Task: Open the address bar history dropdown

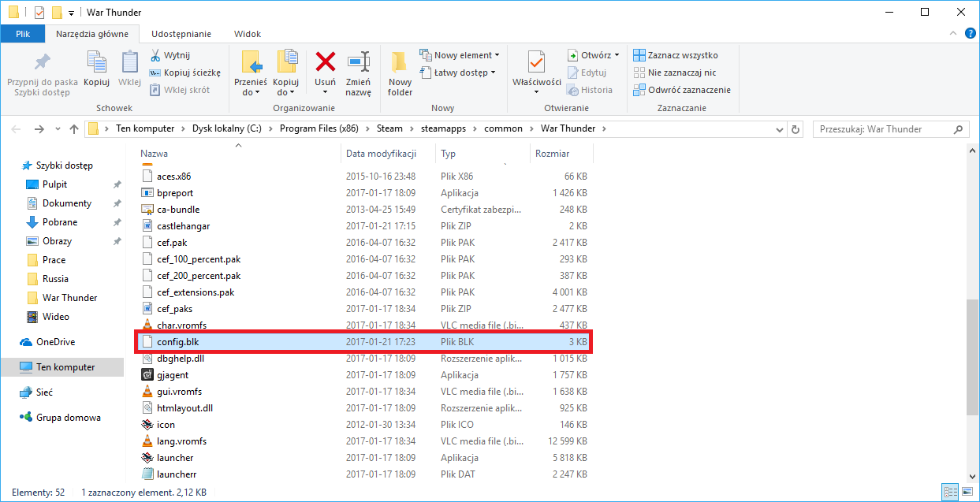Action: (x=778, y=129)
